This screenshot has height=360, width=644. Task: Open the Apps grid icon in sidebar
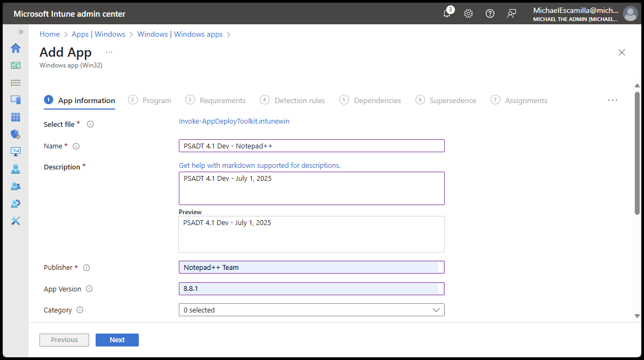coord(16,117)
